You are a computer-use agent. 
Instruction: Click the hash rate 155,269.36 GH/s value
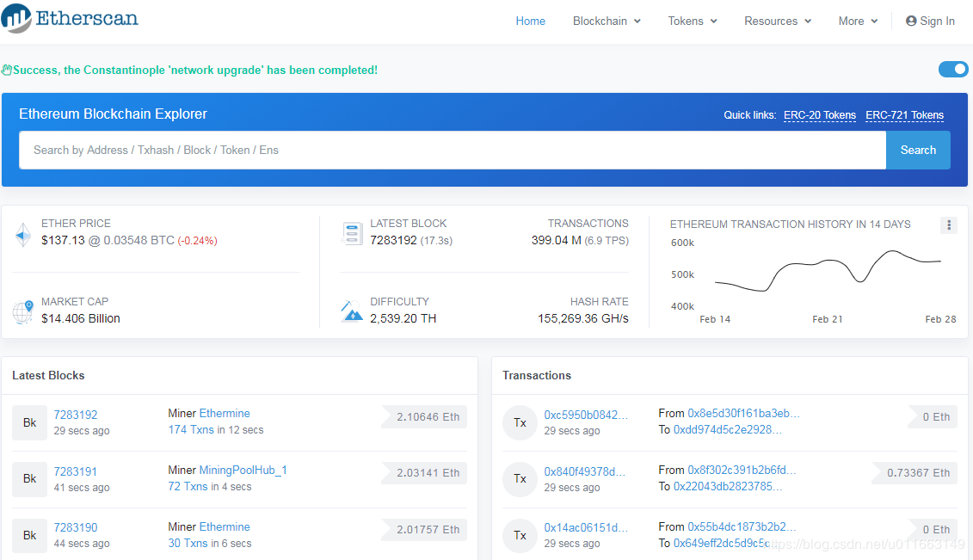click(x=583, y=318)
